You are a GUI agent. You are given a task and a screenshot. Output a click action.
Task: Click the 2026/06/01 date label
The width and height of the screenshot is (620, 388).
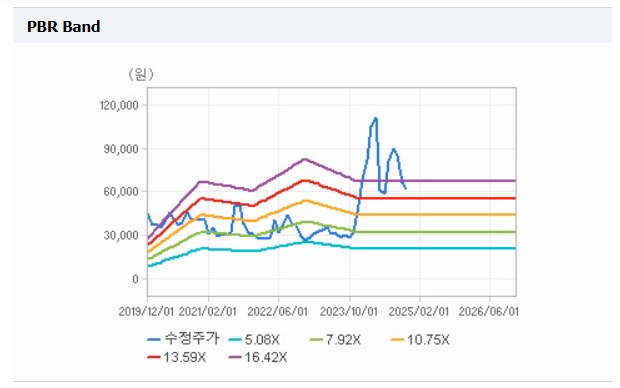[489, 312]
